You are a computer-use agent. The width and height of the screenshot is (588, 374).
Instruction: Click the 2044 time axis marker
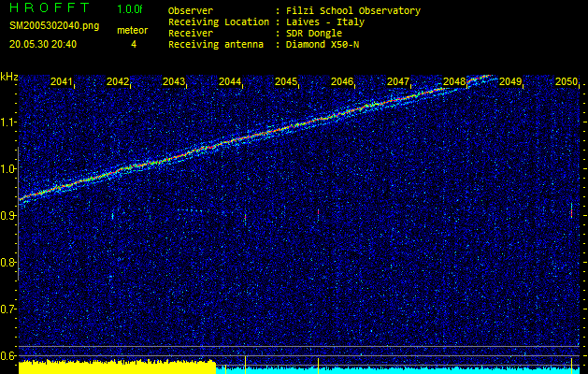230,81
